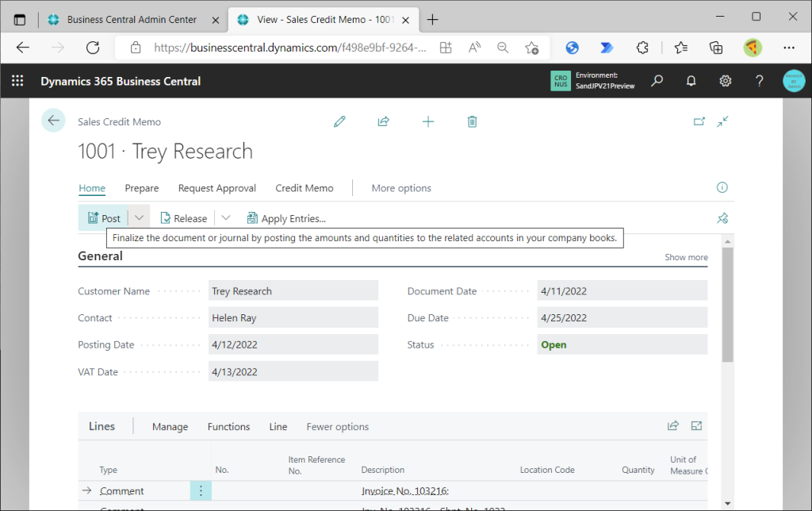The width and height of the screenshot is (812, 511).
Task: Open the settings gear menu
Action: click(725, 81)
